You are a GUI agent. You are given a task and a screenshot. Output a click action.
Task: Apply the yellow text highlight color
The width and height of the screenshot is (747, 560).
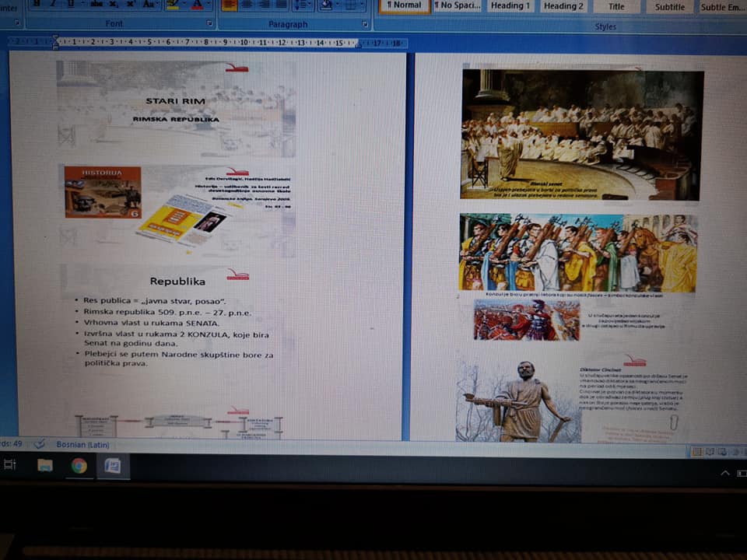click(x=173, y=5)
